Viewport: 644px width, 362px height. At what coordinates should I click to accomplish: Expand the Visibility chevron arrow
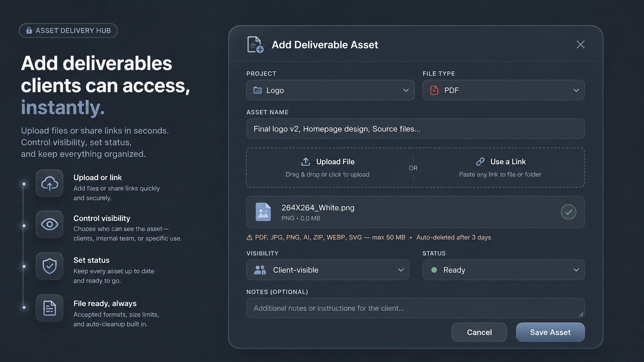point(401,270)
